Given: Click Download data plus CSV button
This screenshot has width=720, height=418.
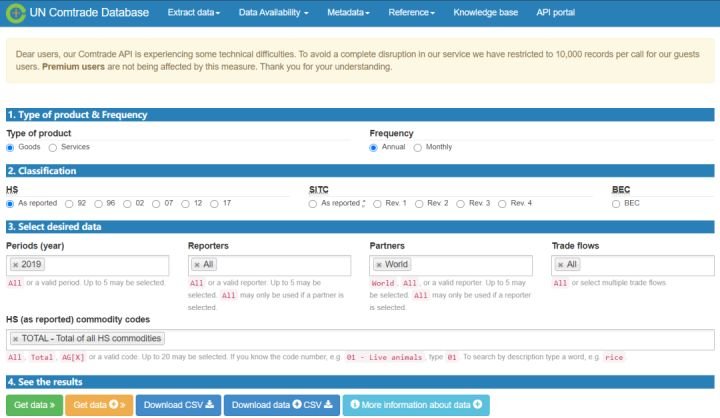Looking at the screenshot, I should click(x=282, y=405).
